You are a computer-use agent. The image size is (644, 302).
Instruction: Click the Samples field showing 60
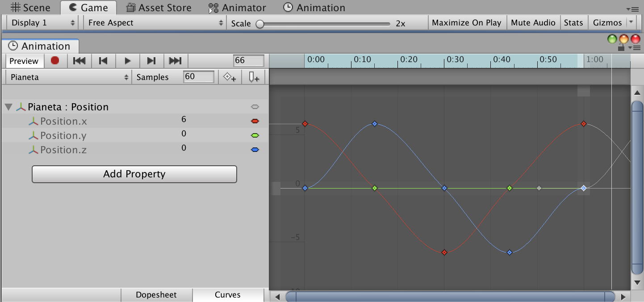pyautogui.click(x=199, y=77)
